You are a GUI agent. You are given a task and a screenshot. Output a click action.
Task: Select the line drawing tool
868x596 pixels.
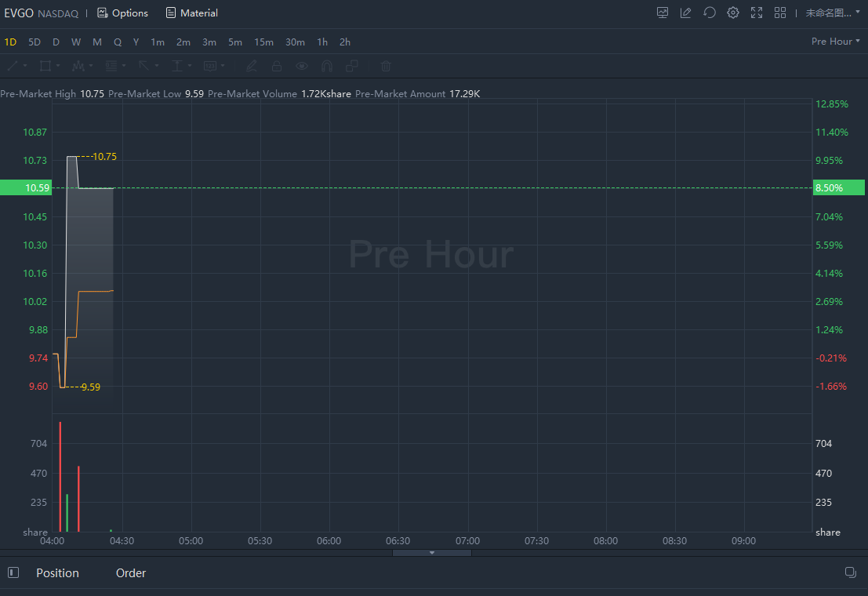coord(13,66)
